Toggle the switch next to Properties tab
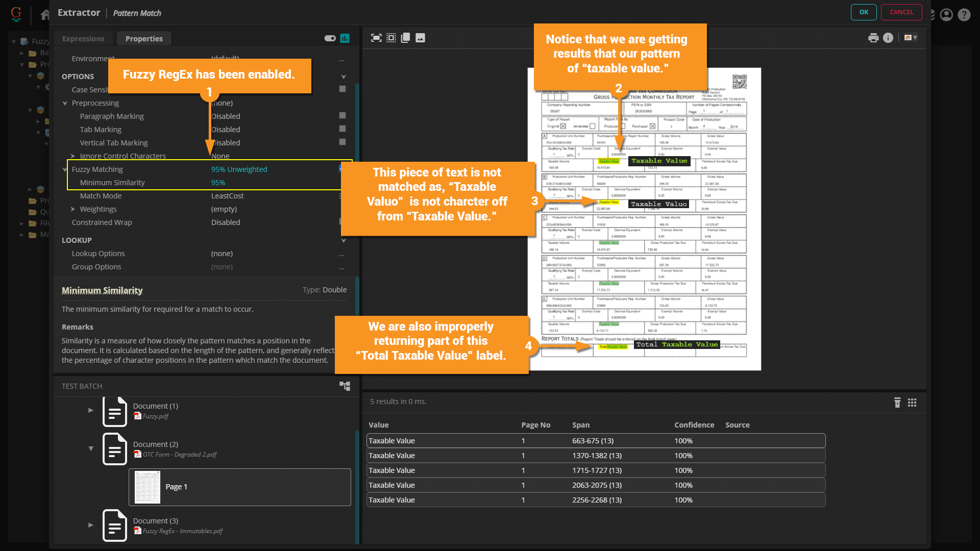The width and height of the screenshot is (980, 551). (x=330, y=38)
